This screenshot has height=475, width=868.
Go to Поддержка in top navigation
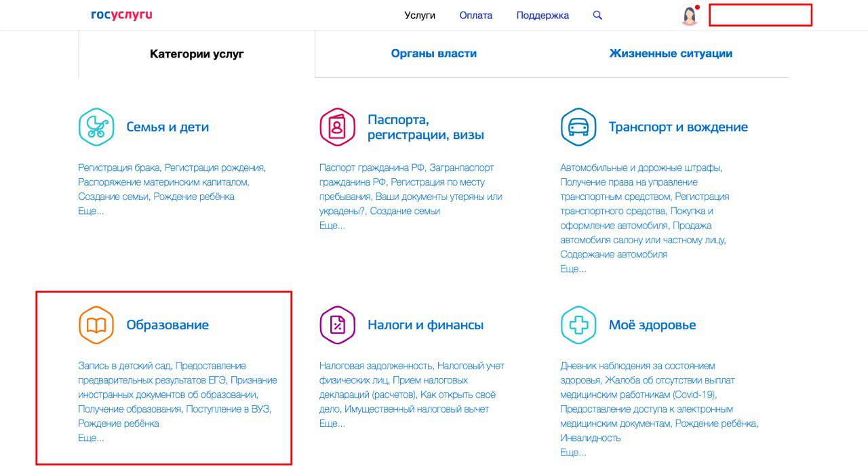click(542, 15)
